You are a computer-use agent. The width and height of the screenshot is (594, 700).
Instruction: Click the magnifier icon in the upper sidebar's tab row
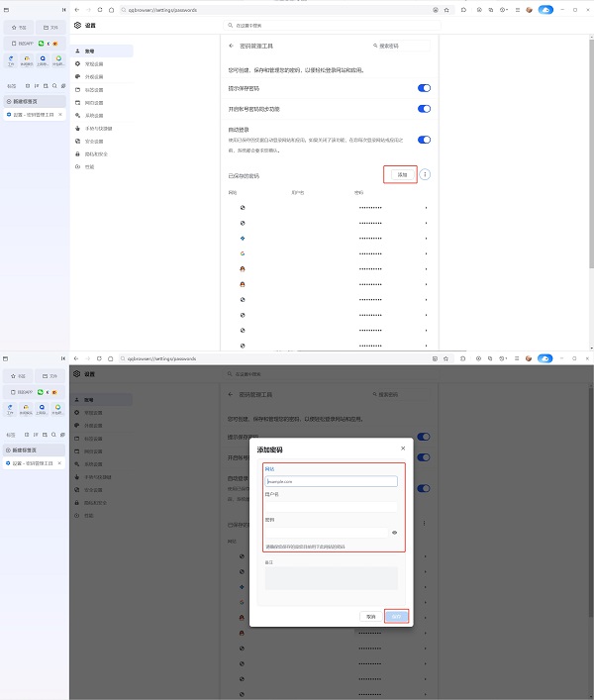tap(54, 86)
